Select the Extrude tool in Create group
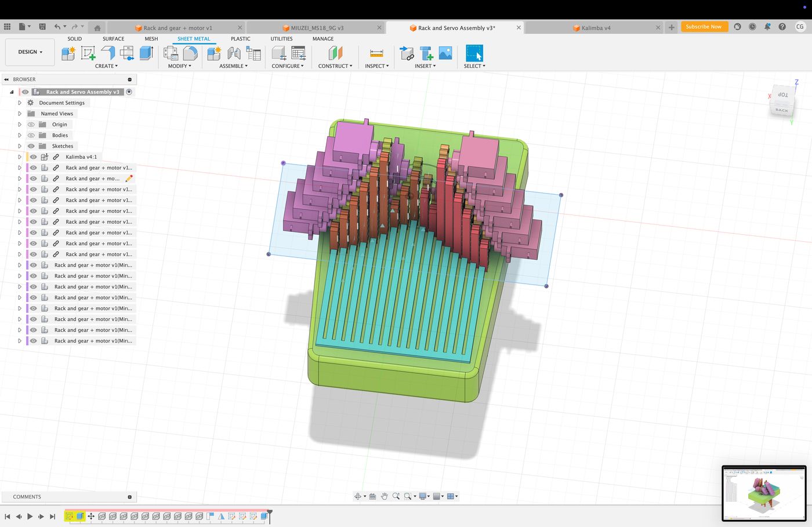 [x=146, y=53]
